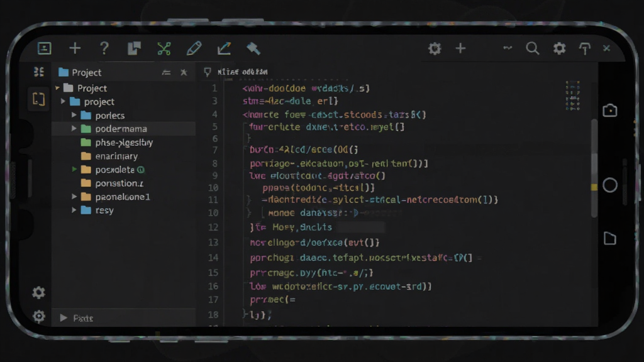644x362 pixels.
Task: Click the Project panel title
Action: coord(86,73)
